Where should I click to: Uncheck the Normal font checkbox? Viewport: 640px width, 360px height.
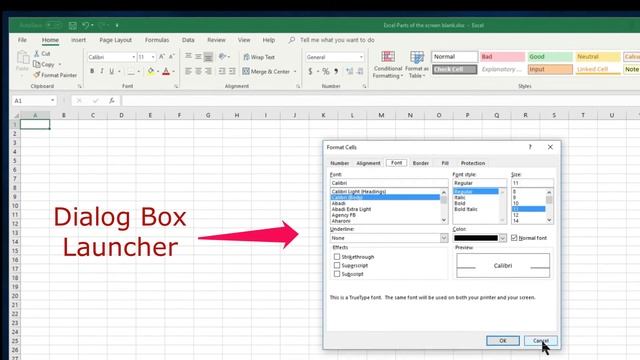[514, 238]
